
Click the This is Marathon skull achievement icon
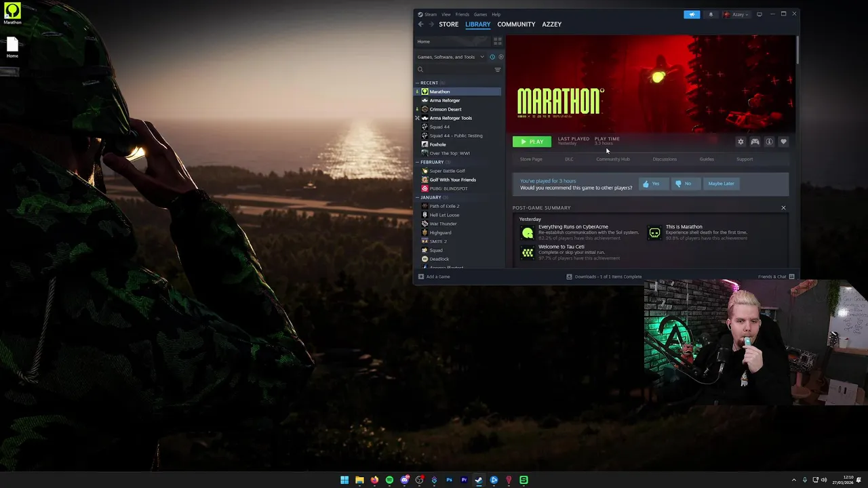tap(654, 232)
